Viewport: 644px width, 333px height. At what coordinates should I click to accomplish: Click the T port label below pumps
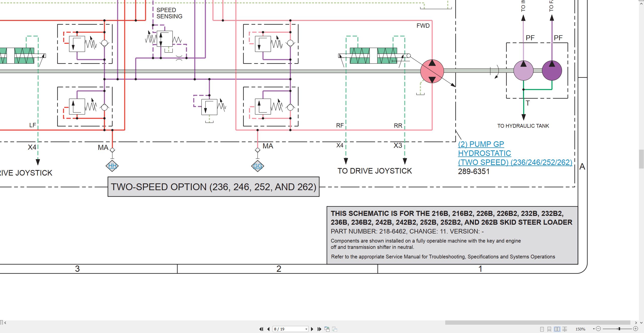[x=528, y=103]
